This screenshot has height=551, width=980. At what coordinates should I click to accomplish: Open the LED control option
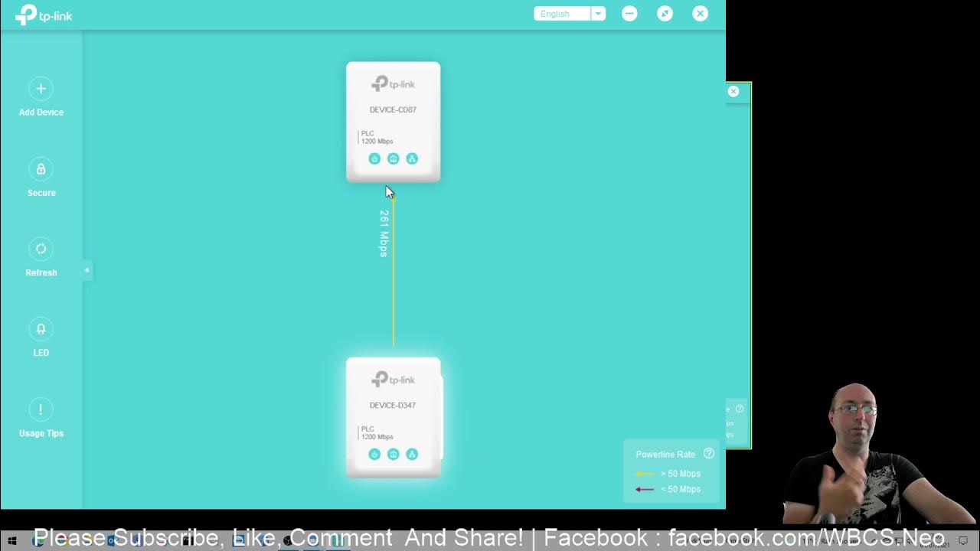click(x=41, y=329)
